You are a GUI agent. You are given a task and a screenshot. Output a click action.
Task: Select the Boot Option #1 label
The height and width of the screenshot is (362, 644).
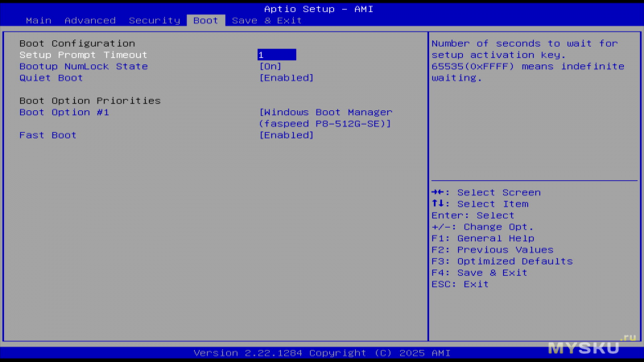[64, 113]
